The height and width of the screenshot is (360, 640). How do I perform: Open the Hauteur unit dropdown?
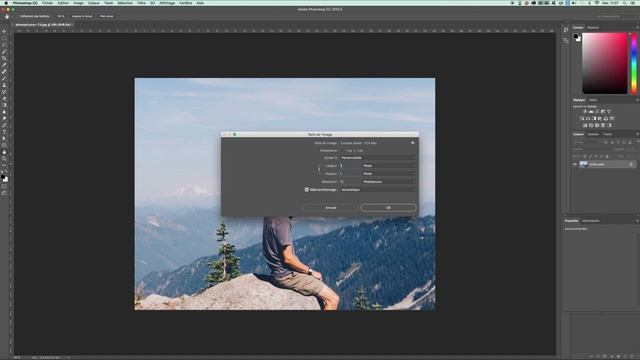coord(389,173)
